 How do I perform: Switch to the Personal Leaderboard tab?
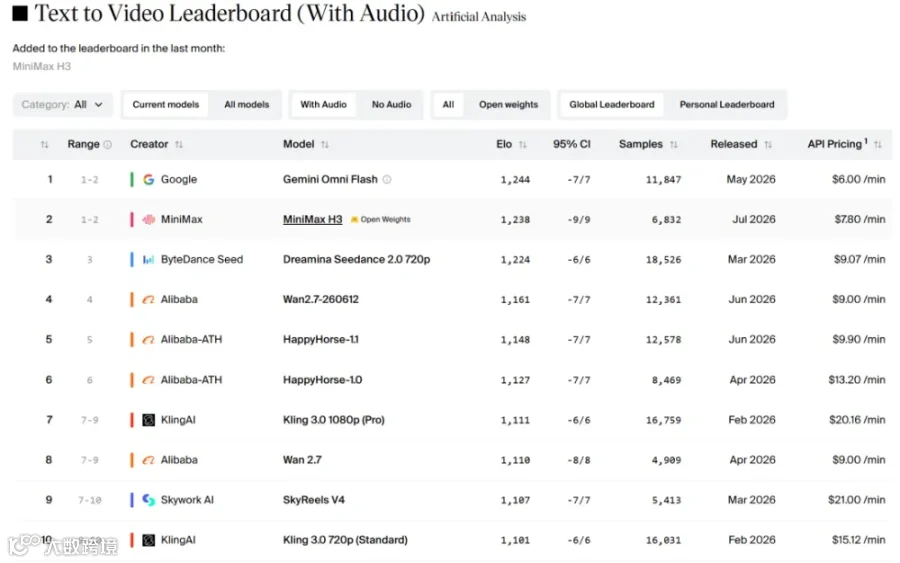(x=727, y=104)
